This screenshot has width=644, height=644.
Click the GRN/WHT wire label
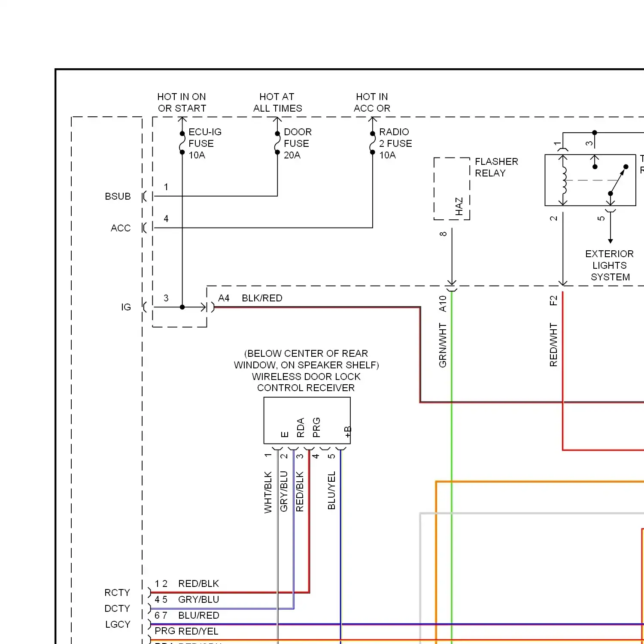[443, 345]
